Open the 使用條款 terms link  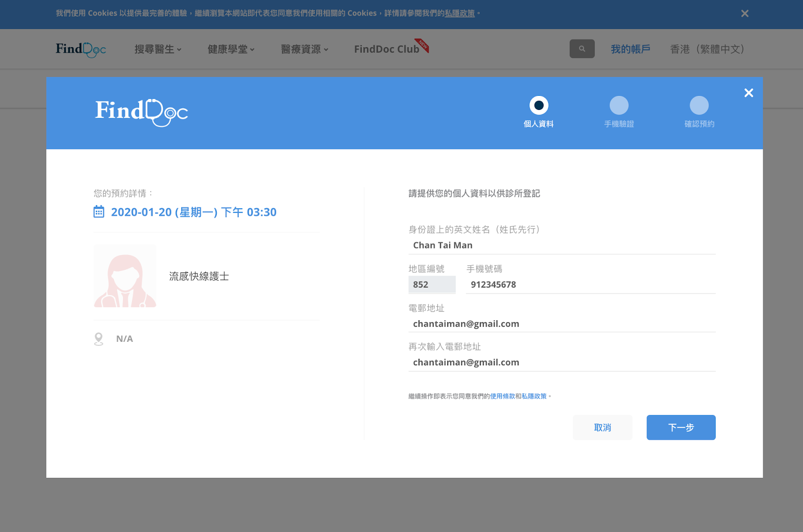pos(502,396)
